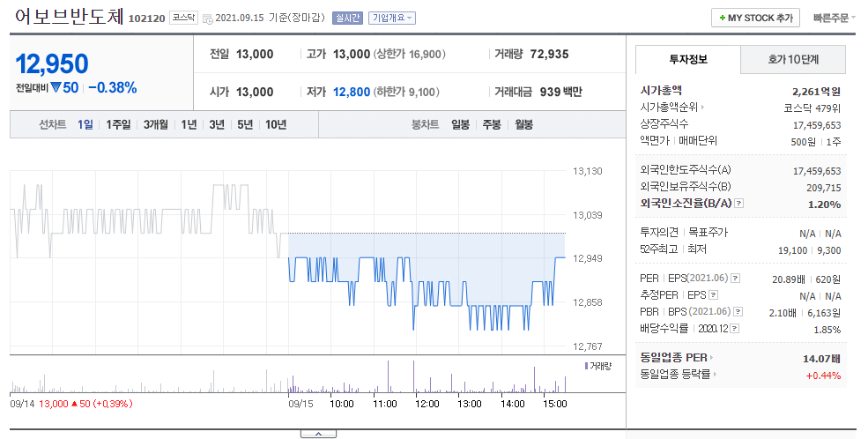This screenshot has height=439, width=868.
Task: Click the 상장주식수 value 17,459,653
Action: 817,125
